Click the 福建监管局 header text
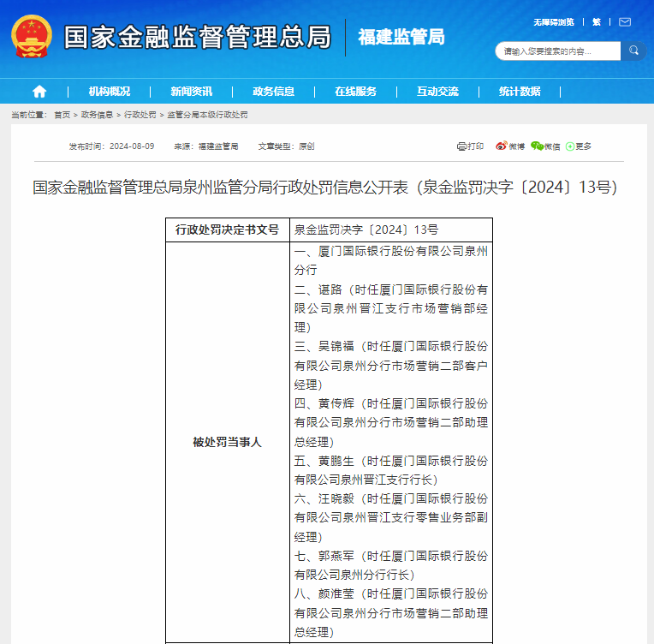654x644 pixels. (401, 37)
